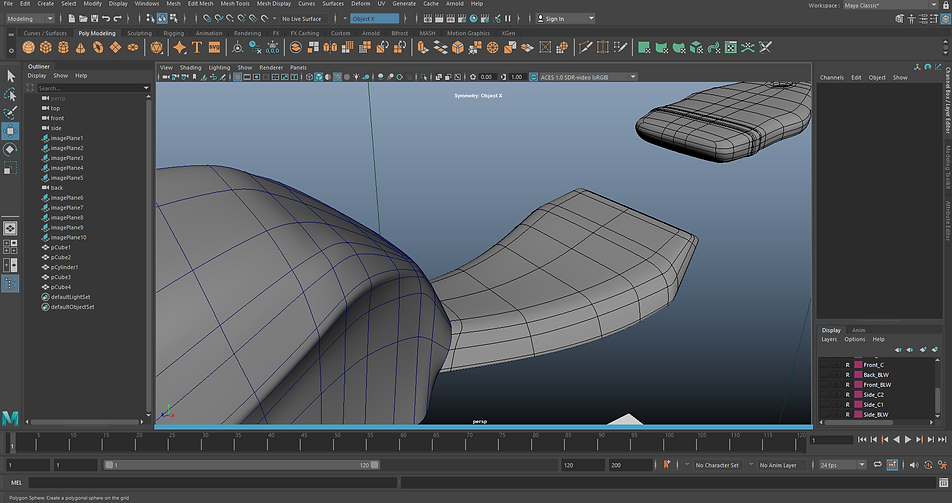Image resolution: width=952 pixels, height=503 pixels.
Task: Open the UV Editor checker shelf icon
Action: (x=731, y=47)
